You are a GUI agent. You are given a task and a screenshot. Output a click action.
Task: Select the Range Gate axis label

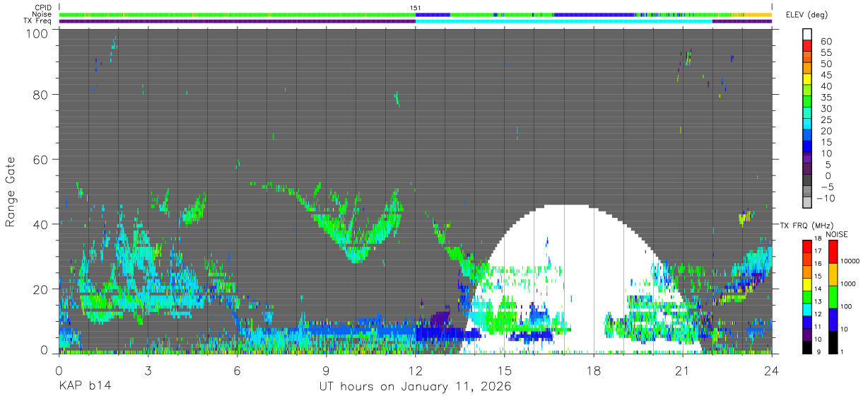11,192
